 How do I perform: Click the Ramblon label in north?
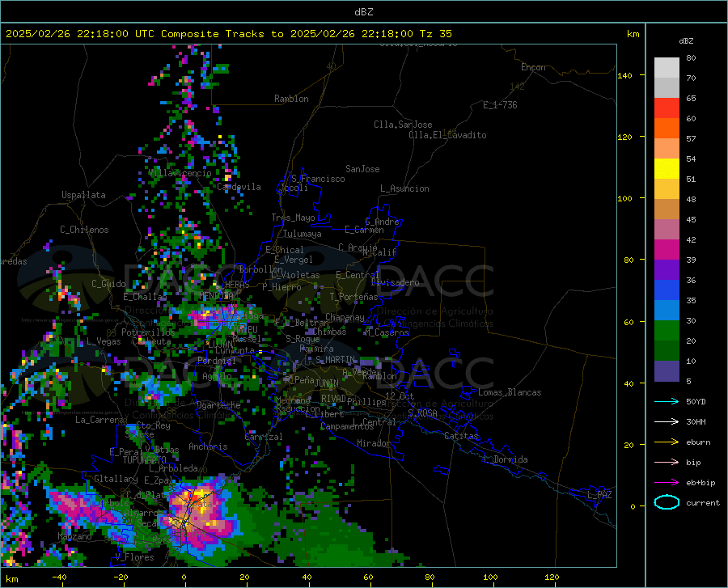(x=291, y=99)
